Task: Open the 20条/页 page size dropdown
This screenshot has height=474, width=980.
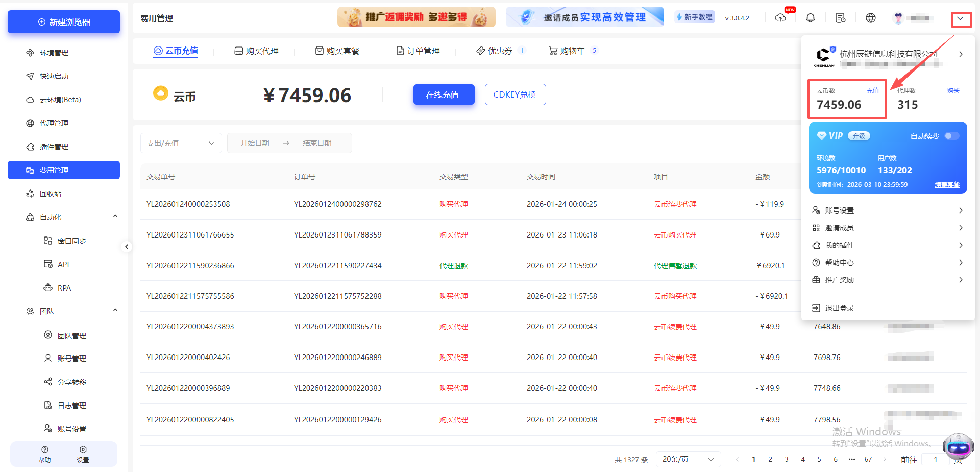Action: (688, 459)
